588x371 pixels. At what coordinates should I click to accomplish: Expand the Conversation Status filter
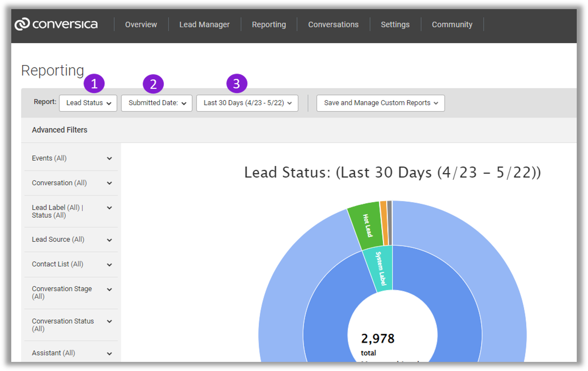(x=71, y=325)
